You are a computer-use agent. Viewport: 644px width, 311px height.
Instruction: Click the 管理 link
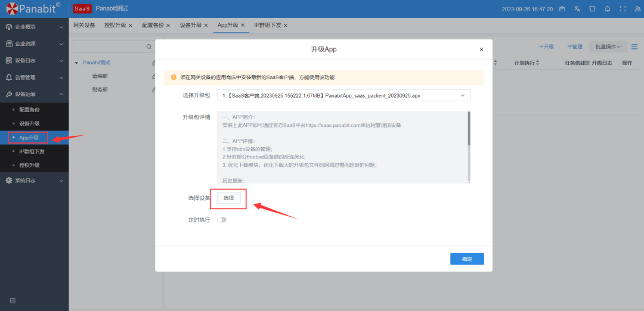[x=575, y=47]
